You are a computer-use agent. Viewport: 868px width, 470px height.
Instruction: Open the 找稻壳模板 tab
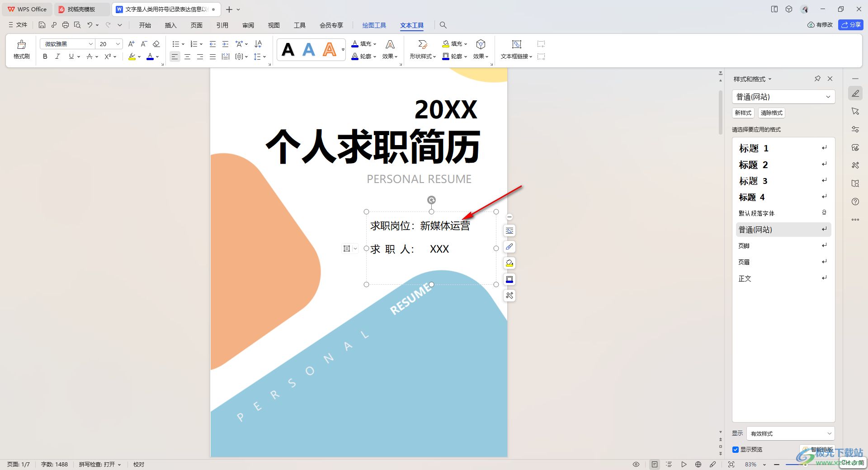click(x=81, y=9)
